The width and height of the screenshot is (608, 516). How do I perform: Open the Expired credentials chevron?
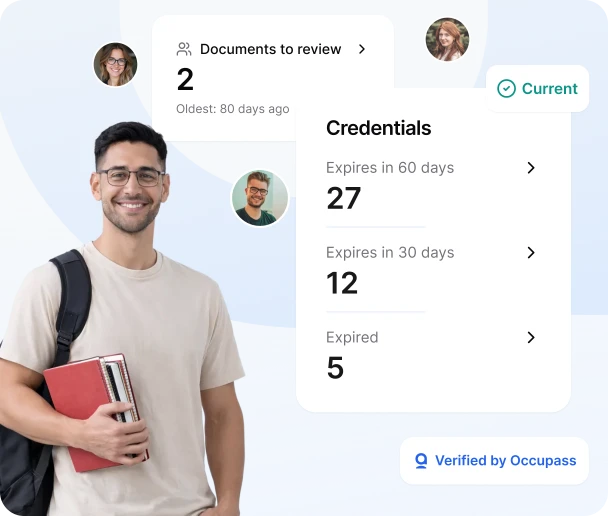click(x=531, y=337)
